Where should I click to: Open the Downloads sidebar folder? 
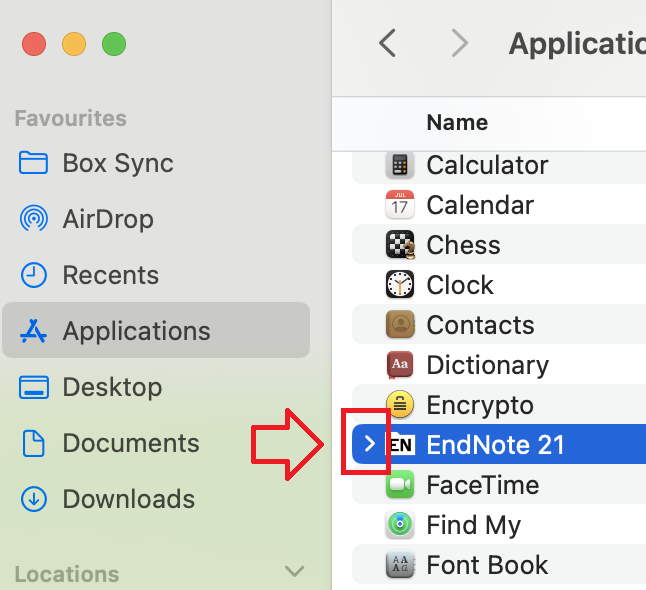[128, 499]
